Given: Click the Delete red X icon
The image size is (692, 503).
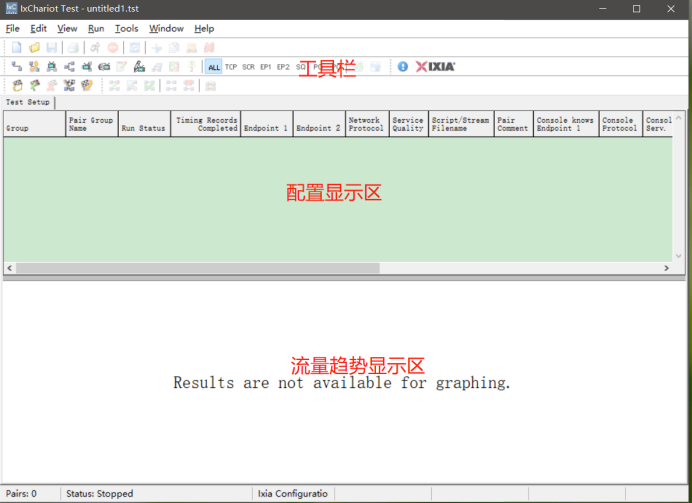Looking at the screenshot, I should pos(209,48).
